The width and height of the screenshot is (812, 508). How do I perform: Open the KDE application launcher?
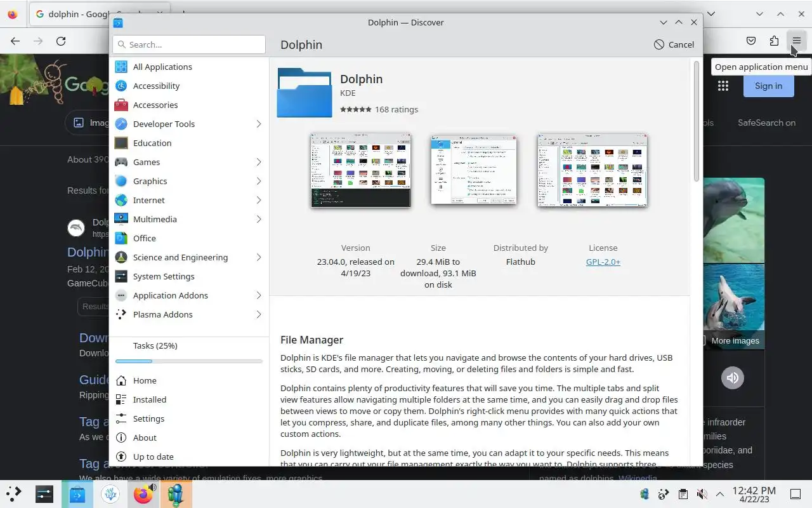click(14, 493)
